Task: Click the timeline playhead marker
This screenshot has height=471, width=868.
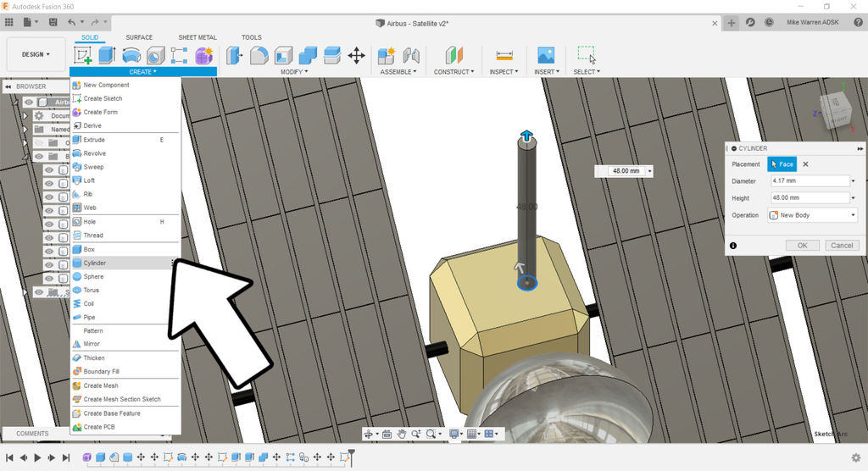Action: click(352, 457)
